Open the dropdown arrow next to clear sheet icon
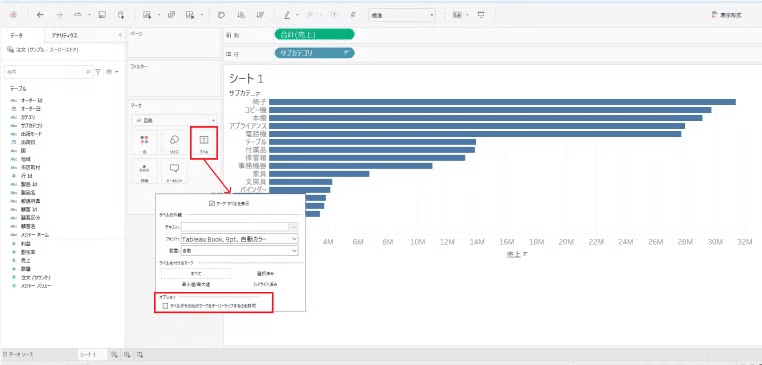 (201, 15)
